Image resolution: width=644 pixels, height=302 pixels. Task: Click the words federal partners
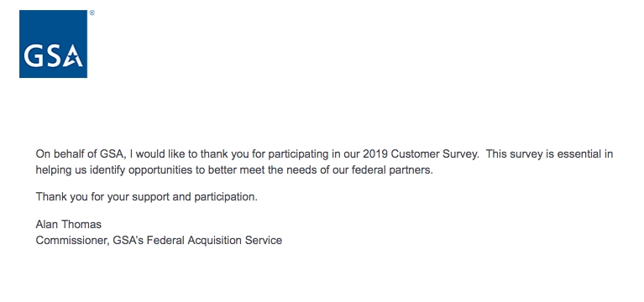pyautogui.click(x=393, y=169)
